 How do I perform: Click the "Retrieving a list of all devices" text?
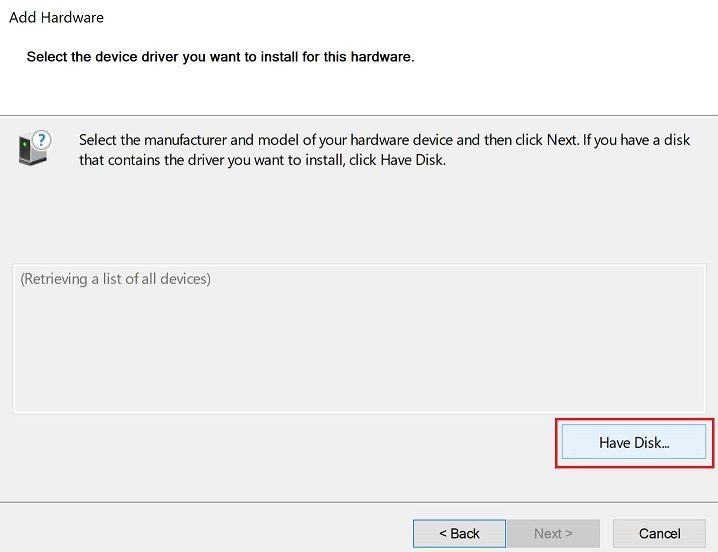[x=116, y=279]
